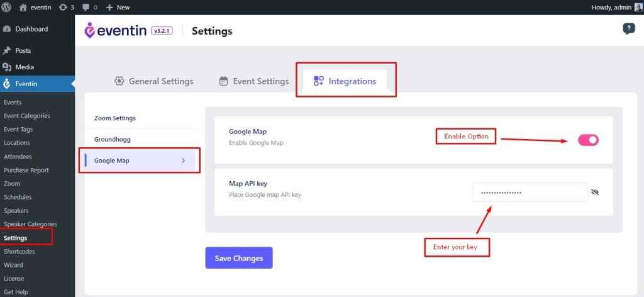Click the chevron beside Google Map
The width and height of the screenshot is (644, 297).
[183, 160]
